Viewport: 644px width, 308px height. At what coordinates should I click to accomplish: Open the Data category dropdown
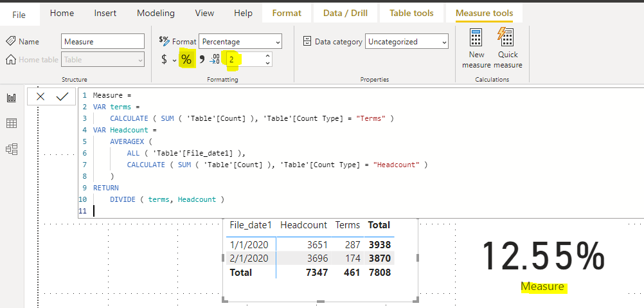(x=407, y=42)
